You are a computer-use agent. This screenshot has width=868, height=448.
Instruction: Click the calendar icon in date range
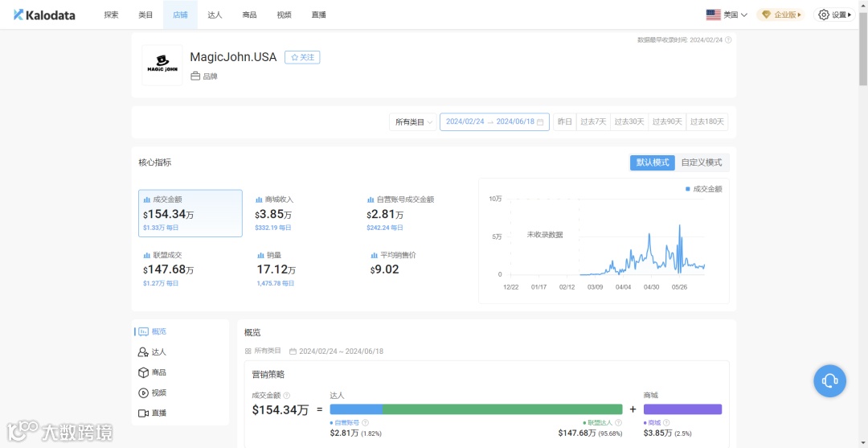pos(540,121)
